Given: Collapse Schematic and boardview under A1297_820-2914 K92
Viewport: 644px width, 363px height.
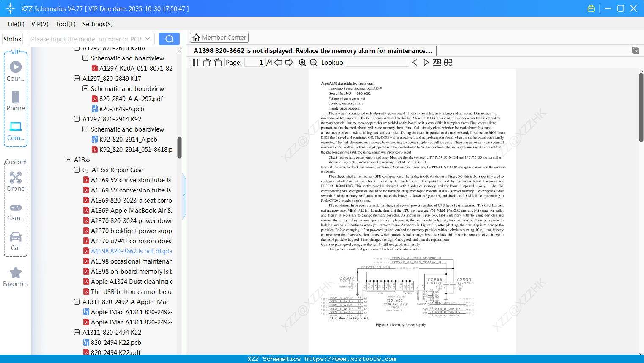Looking at the screenshot, I should 85,129.
